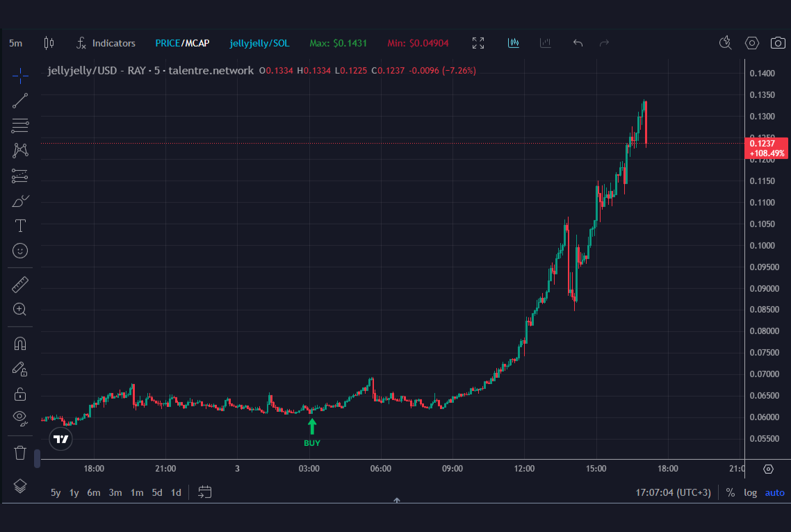Open the emoji icons tool
791x532 pixels.
click(x=20, y=251)
